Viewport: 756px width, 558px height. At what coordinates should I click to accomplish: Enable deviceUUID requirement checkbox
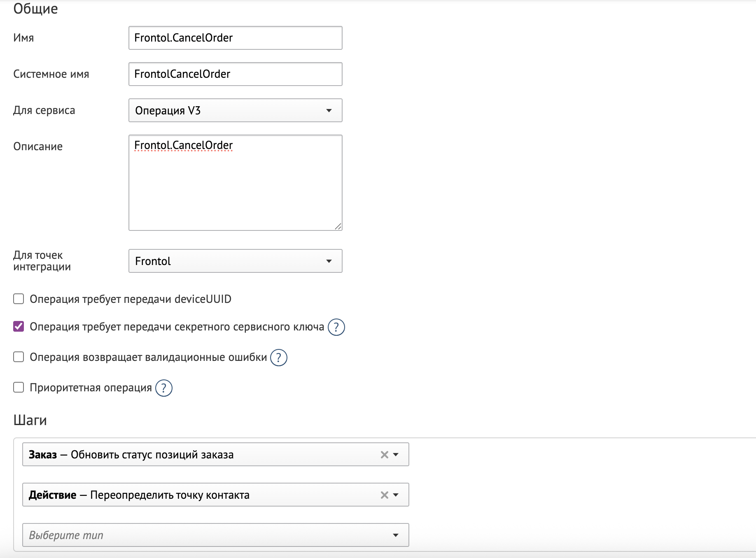pos(19,299)
